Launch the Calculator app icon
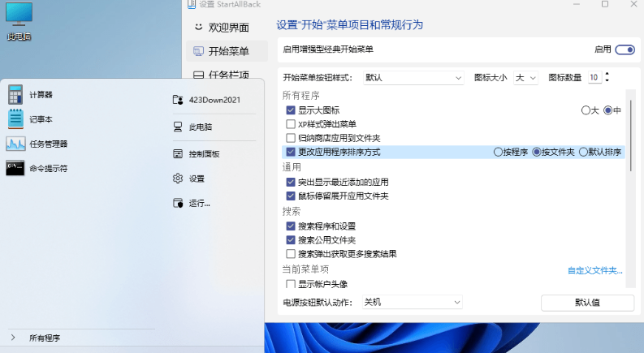This screenshot has height=353, width=644. pos(15,95)
